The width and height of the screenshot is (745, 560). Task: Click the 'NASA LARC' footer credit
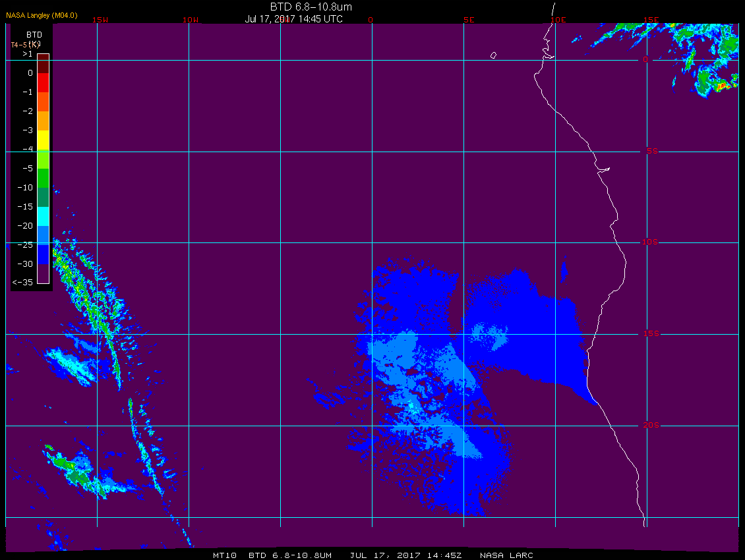tap(506, 555)
